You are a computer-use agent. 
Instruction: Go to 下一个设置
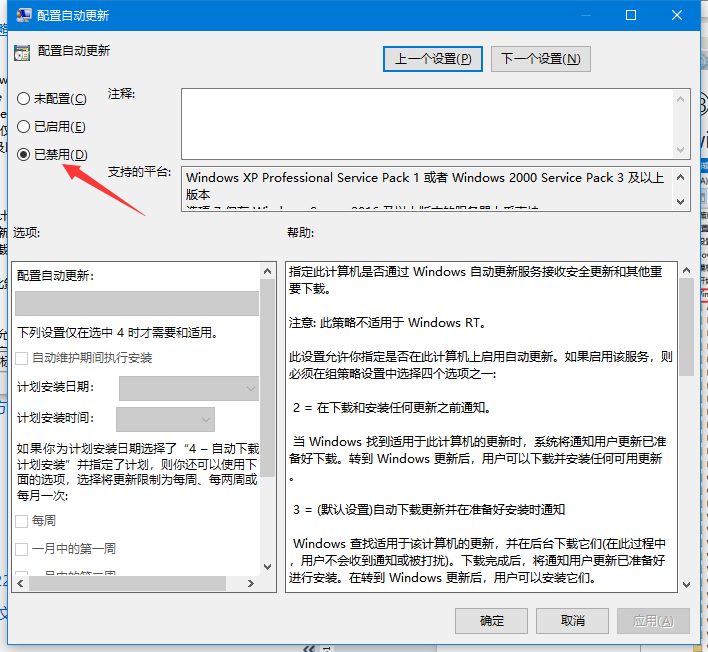(540, 59)
